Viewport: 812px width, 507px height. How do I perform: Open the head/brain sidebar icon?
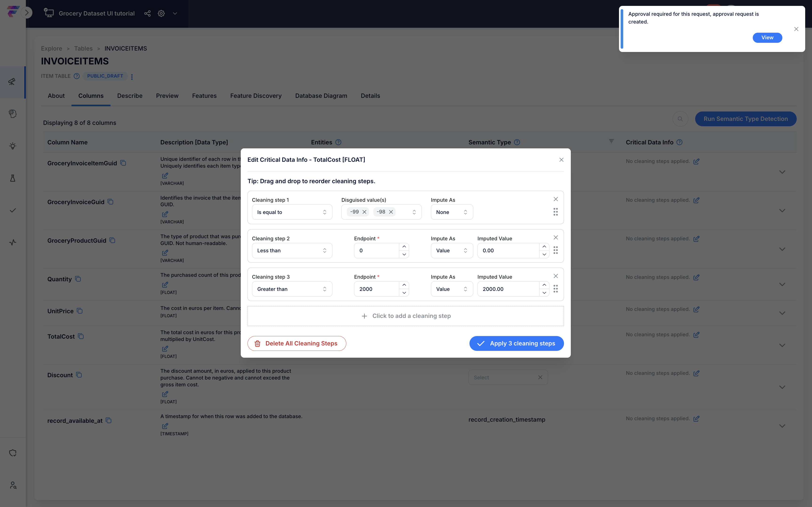pyautogui.click(x=12, y=114)
